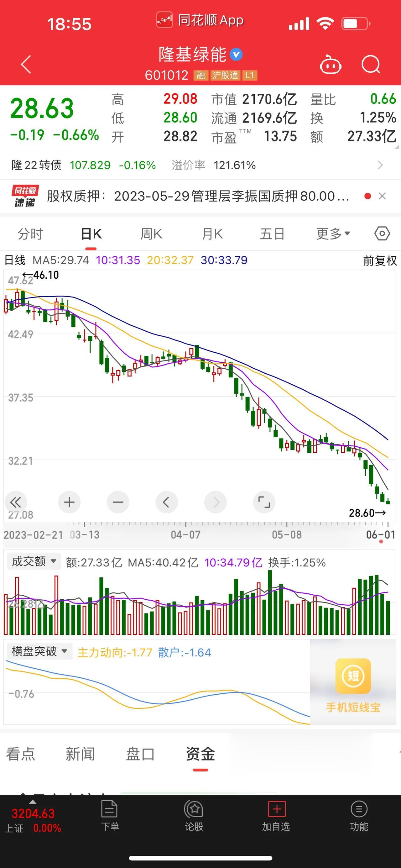Open the 横盘突破 indicator dropdown
Viewport: 401px width, 868px height.
point(39,651)
